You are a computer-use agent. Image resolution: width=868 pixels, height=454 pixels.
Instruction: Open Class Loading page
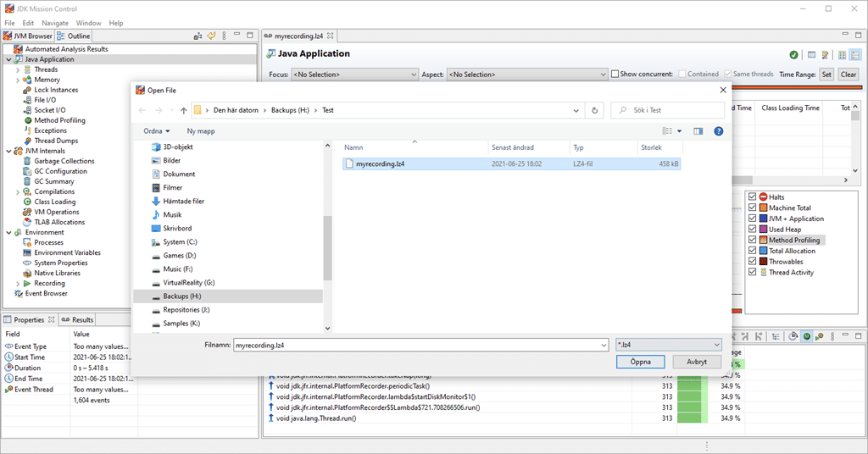(x=55, y=202)
